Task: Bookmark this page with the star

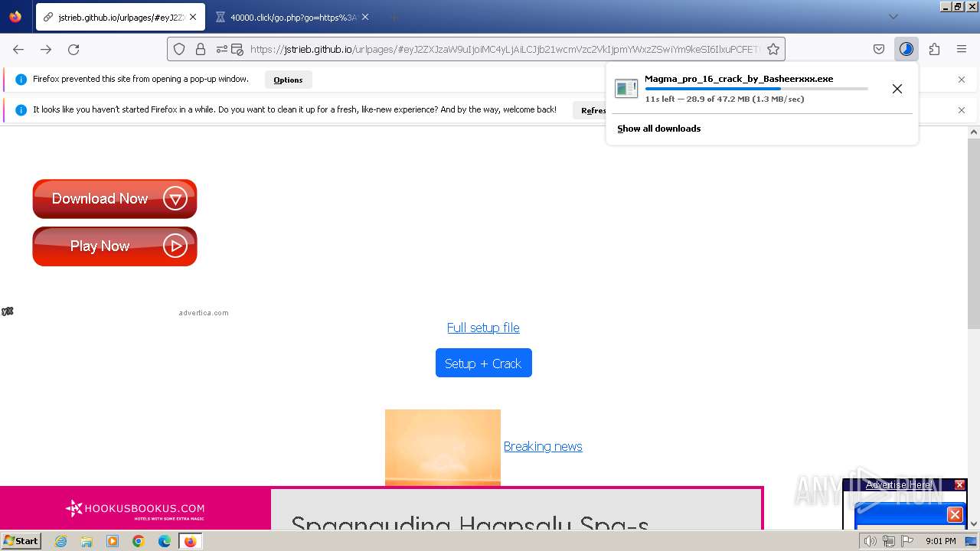Action: click(x=773, y=49)
